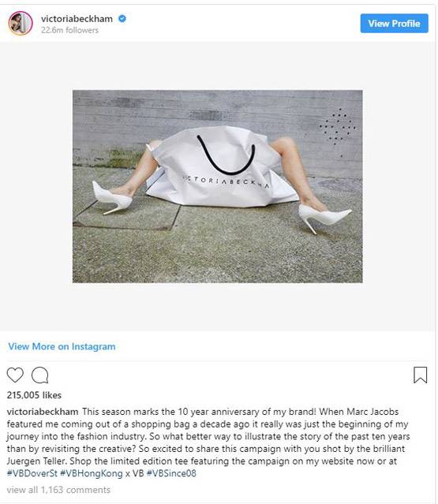Open the #VBSince08 hashtag
Image resolution: width=438 pixels, height=504 pixels.
click(171, 473)
